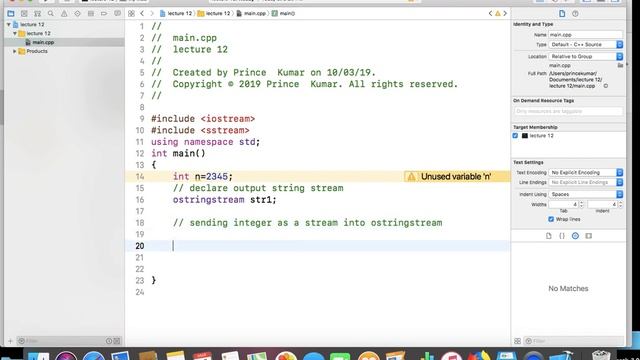Select Products folder row in navigator

coord(64,51)
